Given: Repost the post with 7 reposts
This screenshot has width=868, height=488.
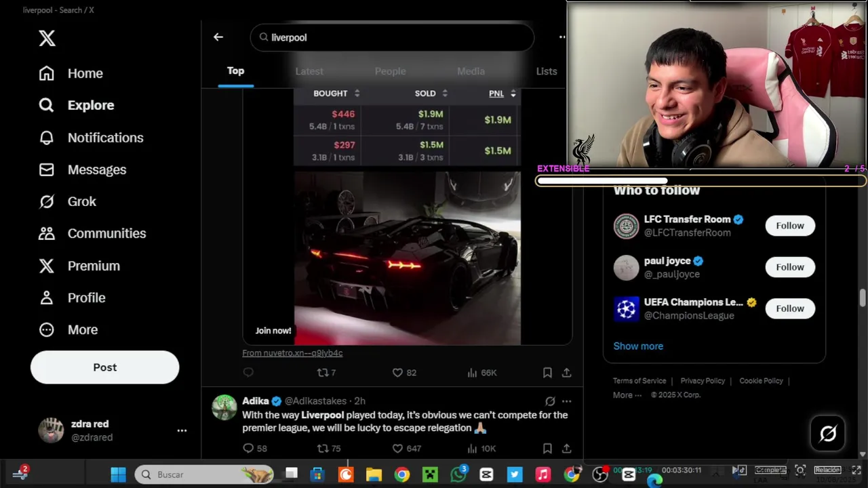Looking at the screenshot, I should pos(326,373).
